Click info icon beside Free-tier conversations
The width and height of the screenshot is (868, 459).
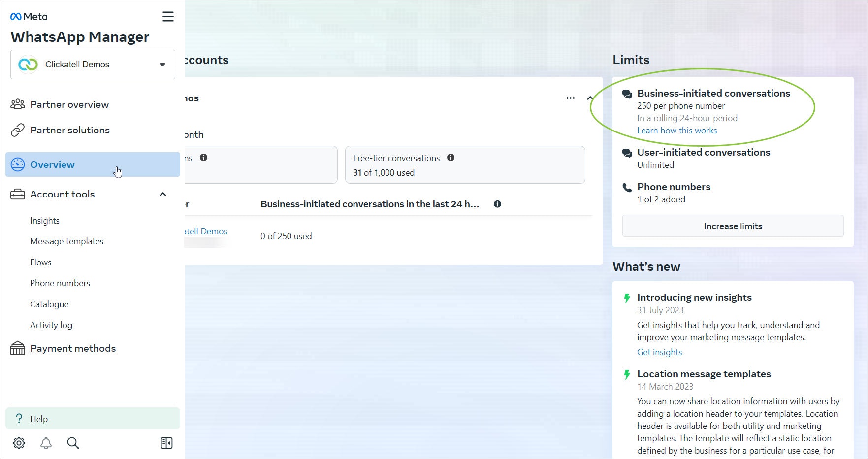point(450,158)
